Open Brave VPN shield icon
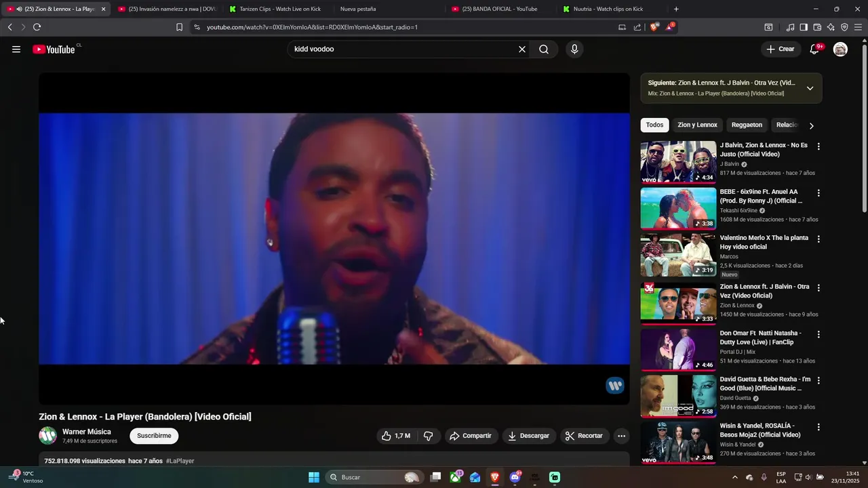This screenshot has width=868, height=488. pyautogui.click(x=844, y=27)
